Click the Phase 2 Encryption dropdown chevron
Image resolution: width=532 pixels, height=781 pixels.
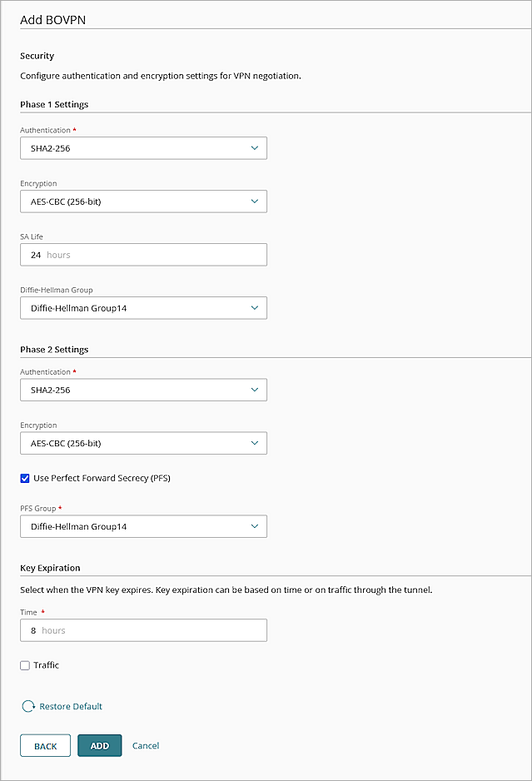click(255, 443)
